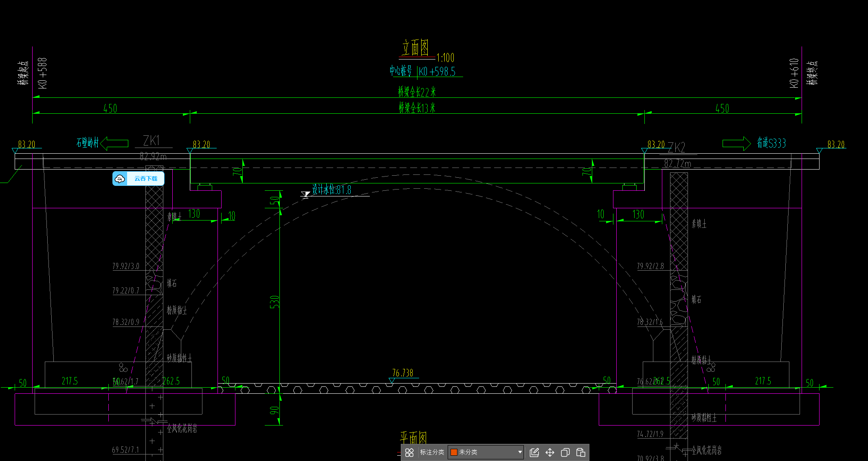
Task: Select the 设计水位:81.8 water level text
Action: coord(332,190)
